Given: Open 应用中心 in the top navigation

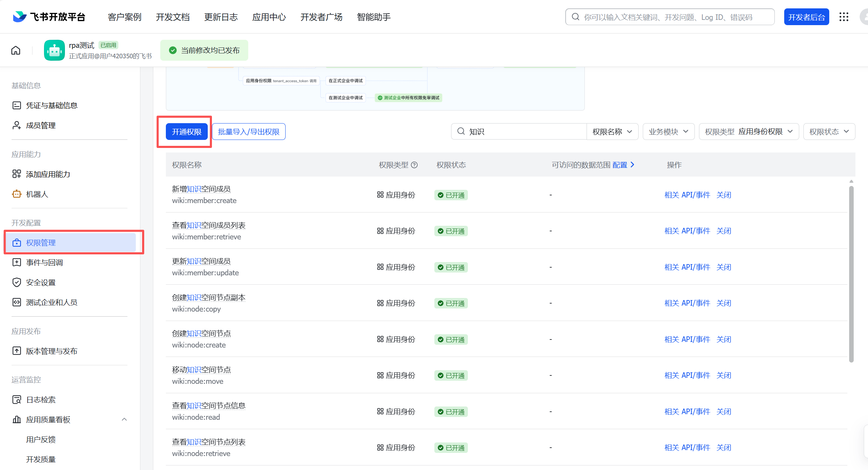Looking at the screenshot, I should 269,17.
